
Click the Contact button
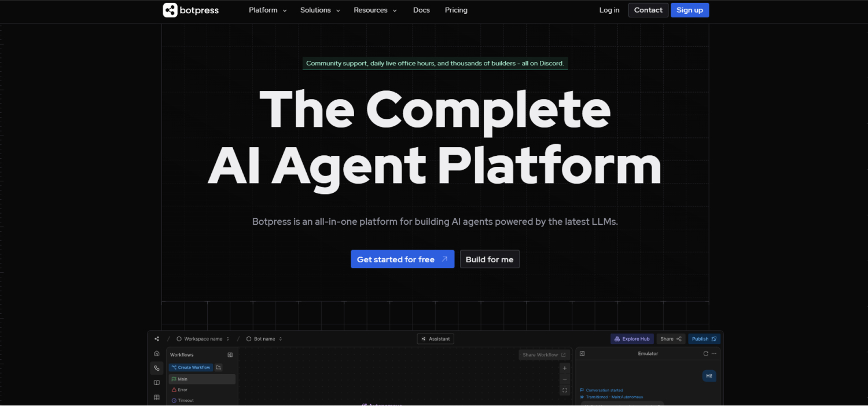[648, 10]
